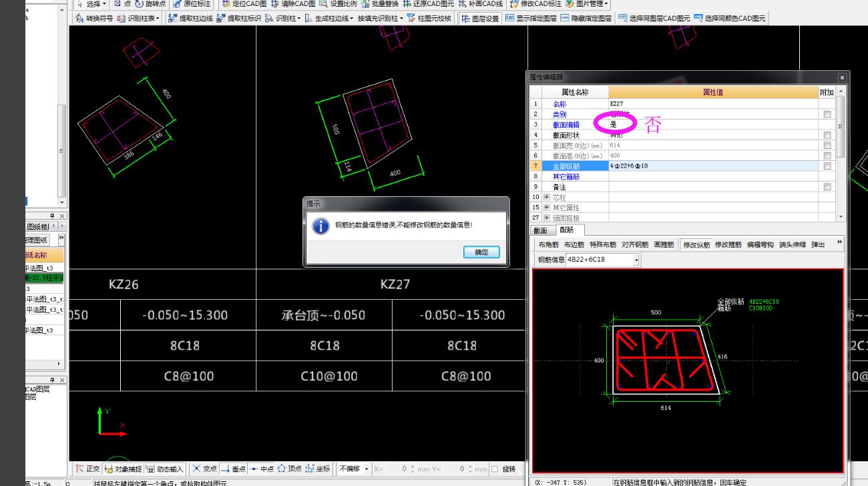Tick 附加 checkbox for 截面形状 row
Image resolution: width=868 pixels, height=486 pixels.
(827, 135)
